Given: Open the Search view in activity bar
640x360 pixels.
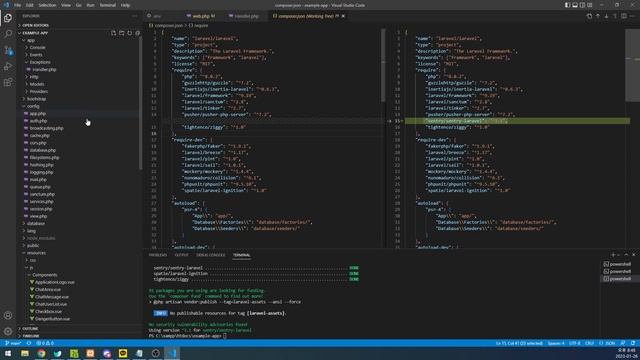Looking at the screenshot, I should (x=8, y=34).
